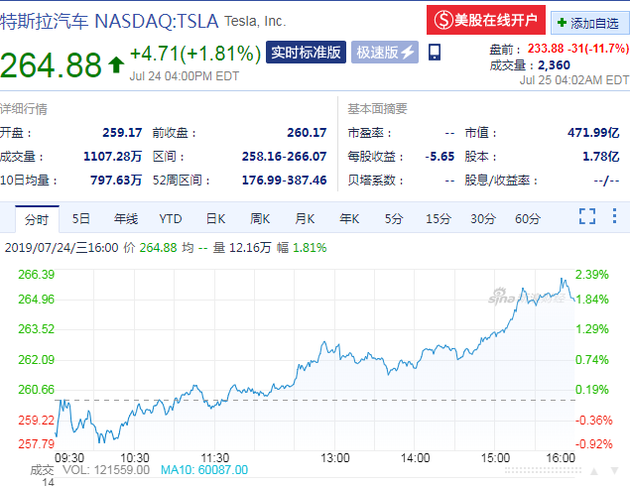
Task: Click the day range 258.16-266.07
Action: [284, 156]
